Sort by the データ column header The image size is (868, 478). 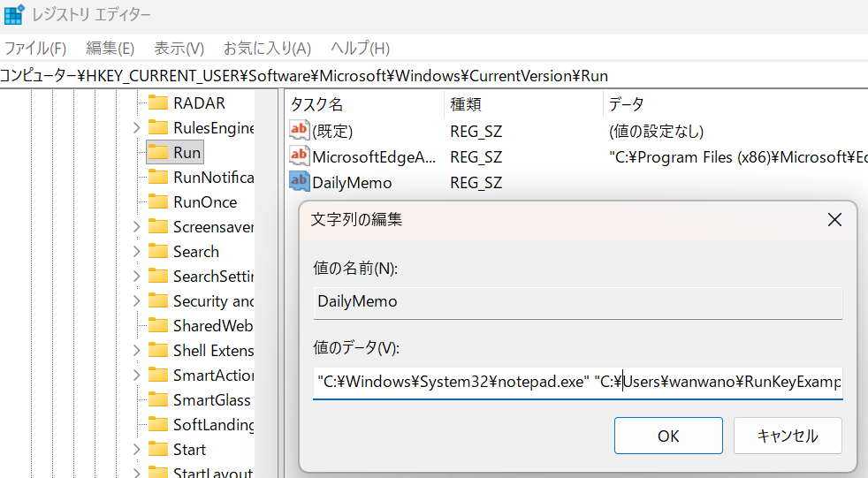point(735,104)
